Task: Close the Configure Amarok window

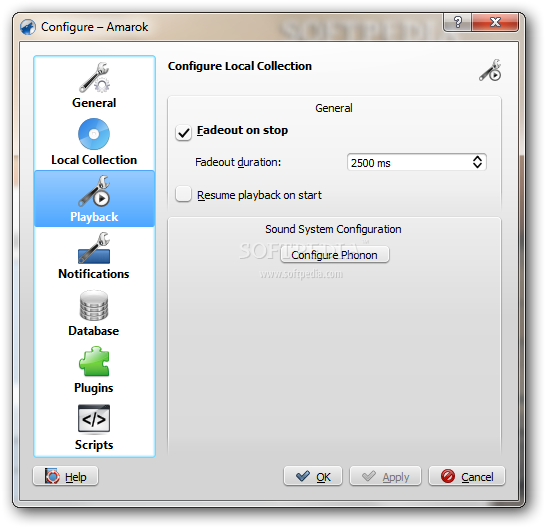Action: coord(495,22)
